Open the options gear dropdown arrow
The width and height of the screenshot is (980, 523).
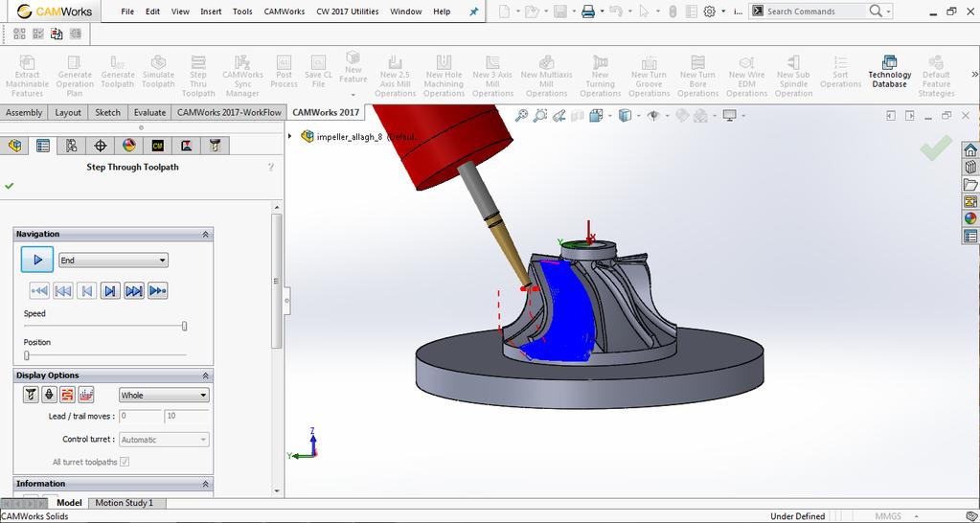click(x=723, y=11)
